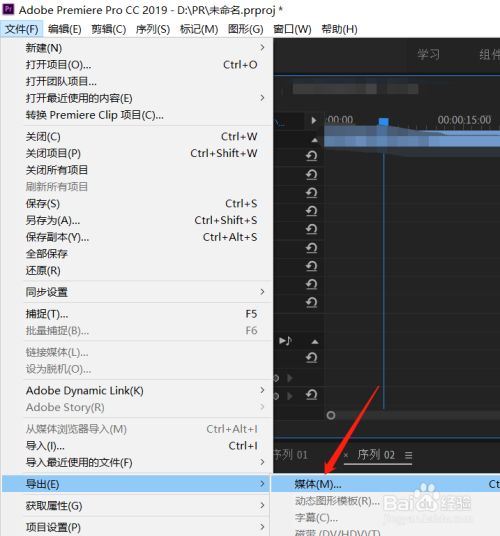Viewport: 500px width, 536px height.
Task: Open the 标记(M) menu
Action: point(199,29)
